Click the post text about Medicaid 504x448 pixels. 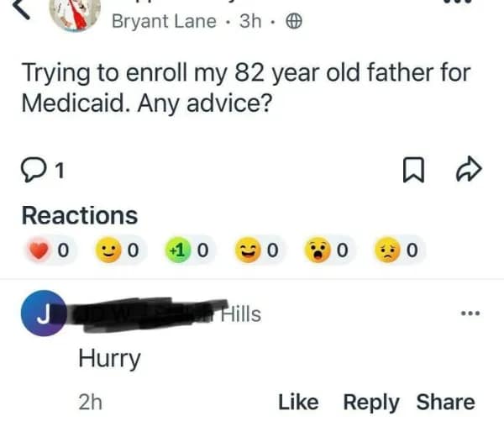[x=244, y=88]
